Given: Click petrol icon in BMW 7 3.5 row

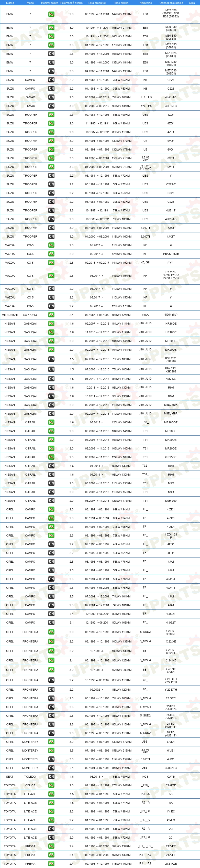Looking at the screenshot, I should tap(51, 45).
